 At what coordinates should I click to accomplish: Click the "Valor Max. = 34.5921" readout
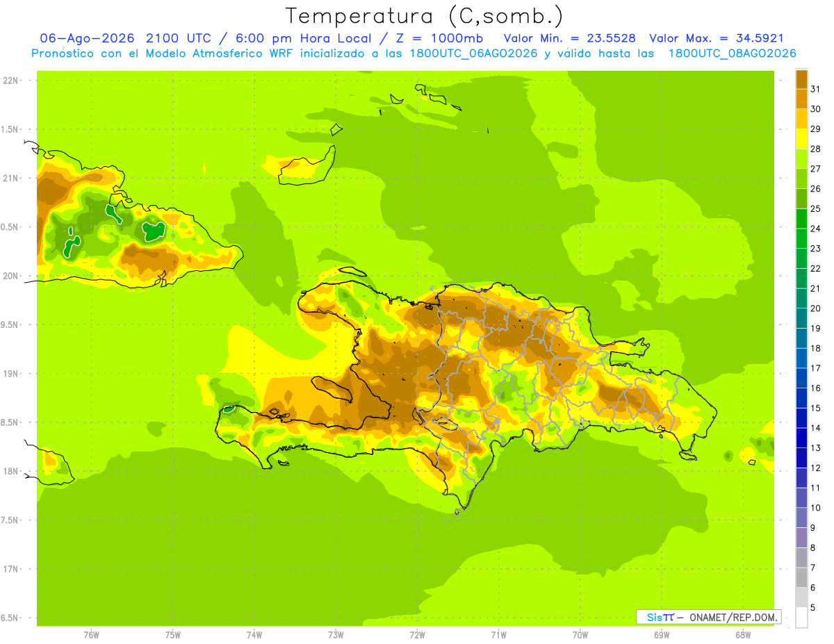(716, 38)
